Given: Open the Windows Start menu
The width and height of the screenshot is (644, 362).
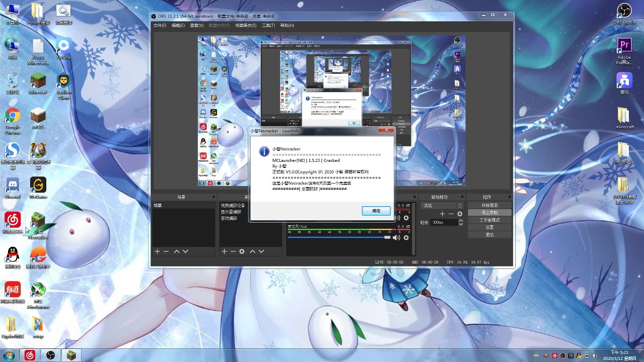Looking at the screenshot, I should 10,355.
